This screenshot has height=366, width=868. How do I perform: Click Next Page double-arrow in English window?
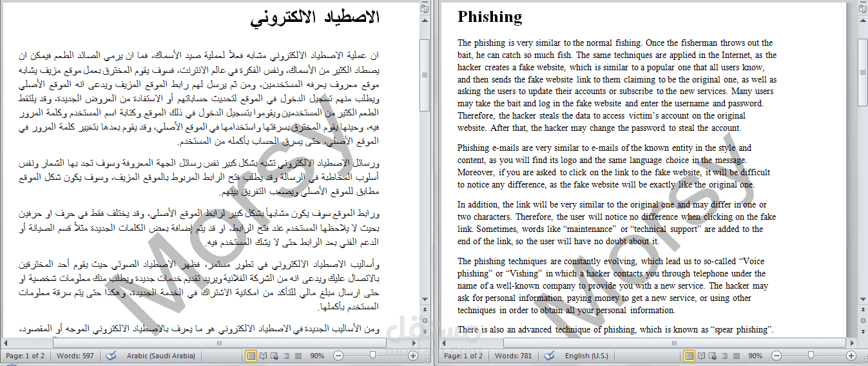tap(863, 332)
